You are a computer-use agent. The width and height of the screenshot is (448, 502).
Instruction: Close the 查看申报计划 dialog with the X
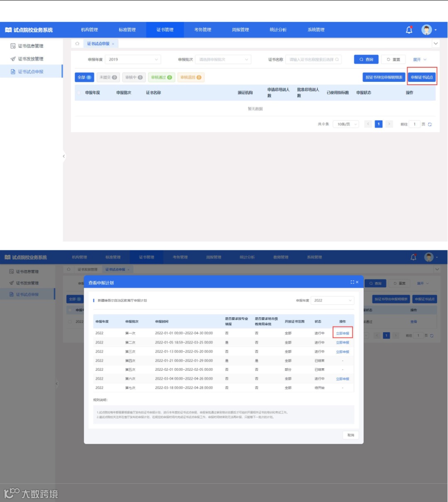357,282
